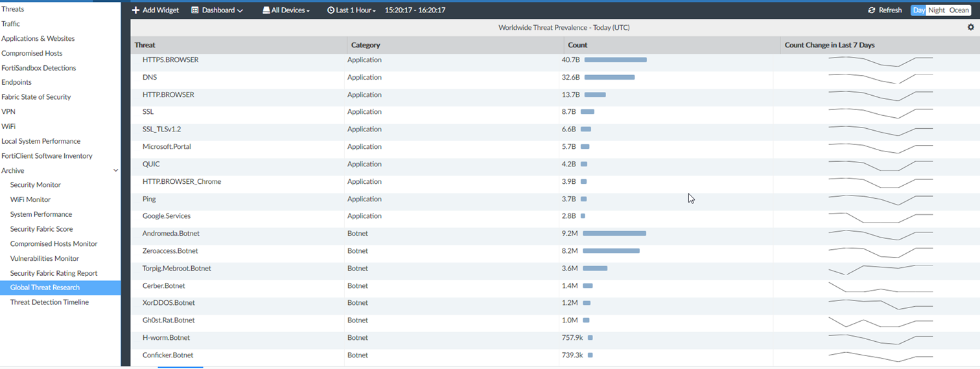The height and width of the screenshot is (369, 980).
Task: Collapse the Archive section chevron
Action: [x=116, y=171]
